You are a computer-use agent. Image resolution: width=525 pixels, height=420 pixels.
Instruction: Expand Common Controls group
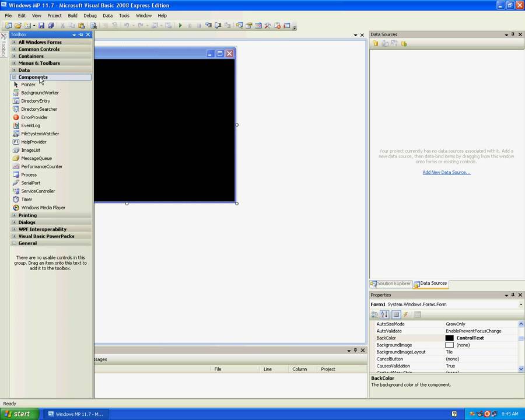[14, 49]
